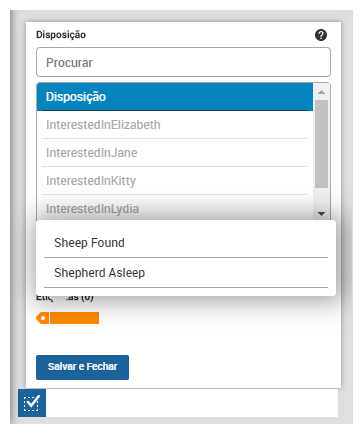The image size is (361, 433).
Task: Click the orange tag color bar
Action: tap(75, 318)
